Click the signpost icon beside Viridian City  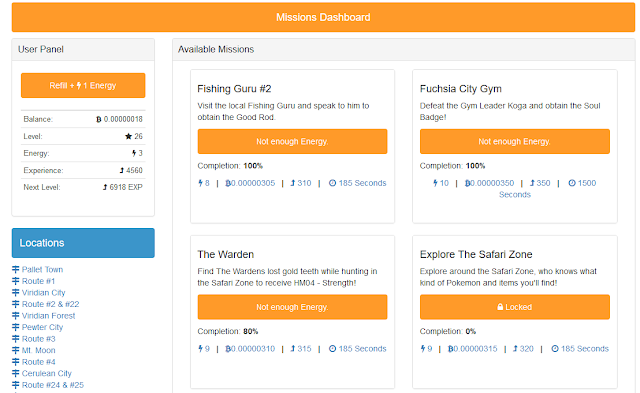pyautogui.click(x=16, y=293)
